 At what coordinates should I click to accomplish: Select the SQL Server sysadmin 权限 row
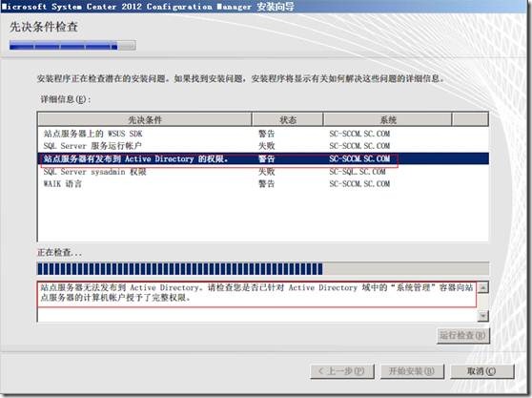coord(263,172)
